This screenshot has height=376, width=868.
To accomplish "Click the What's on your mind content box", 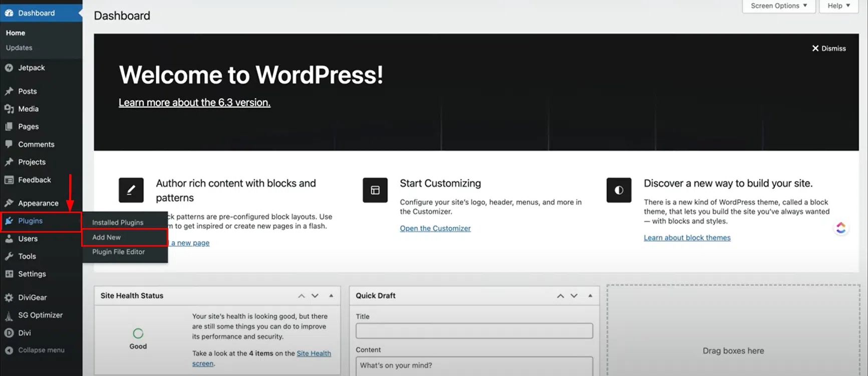I will tap(474, 366).
